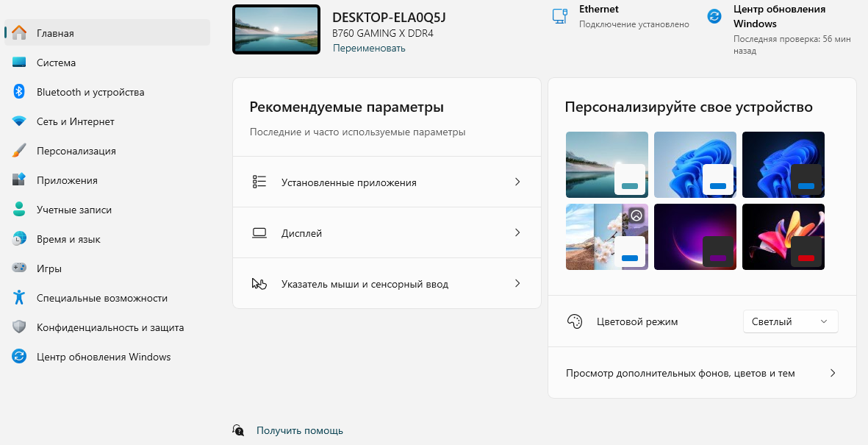The width and height of the screenshot is (868, 445).
Task: Click the Bluetooth icon in sidebar
Action: click(x=19, y=92)
